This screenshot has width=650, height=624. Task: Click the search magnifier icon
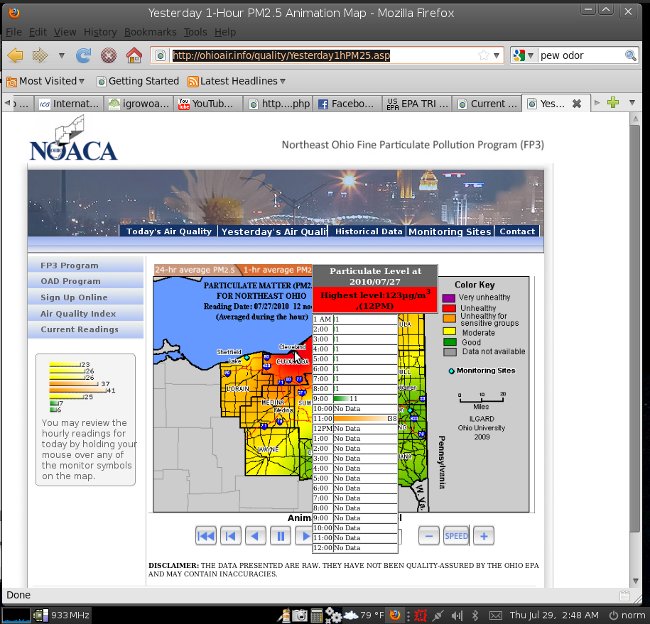pyautogui.click(x=631, y=55)
